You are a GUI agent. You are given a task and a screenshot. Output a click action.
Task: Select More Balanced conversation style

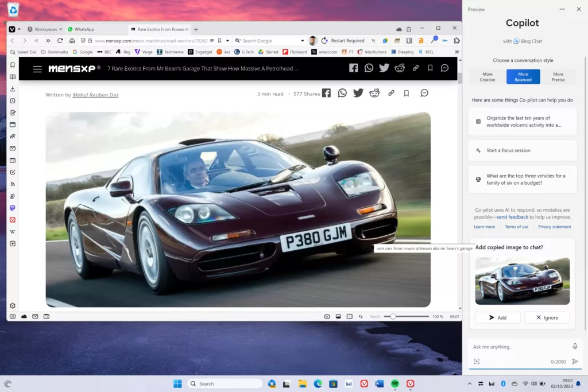point(523,77)
